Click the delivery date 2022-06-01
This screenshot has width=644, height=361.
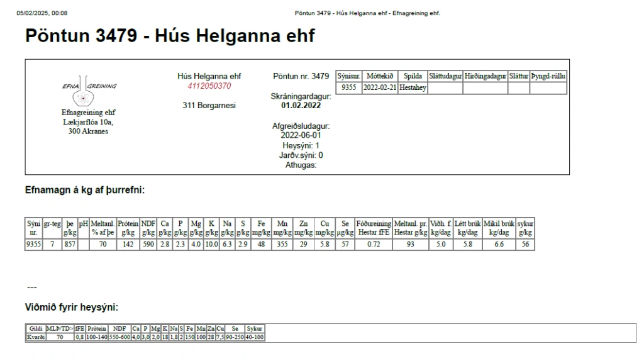click(x=301, y=135)
